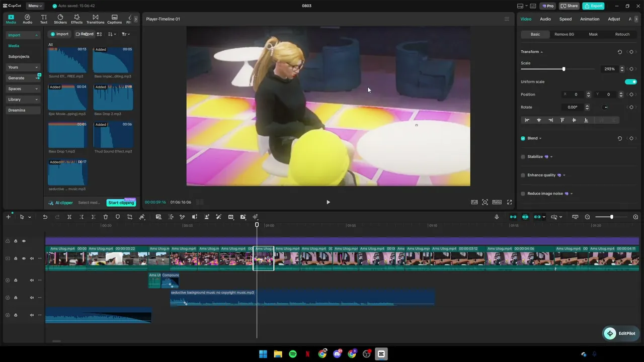Screen dimensions: 644x362
Task: Click the fullscreen preview icon
Action: tap(509, 202)
